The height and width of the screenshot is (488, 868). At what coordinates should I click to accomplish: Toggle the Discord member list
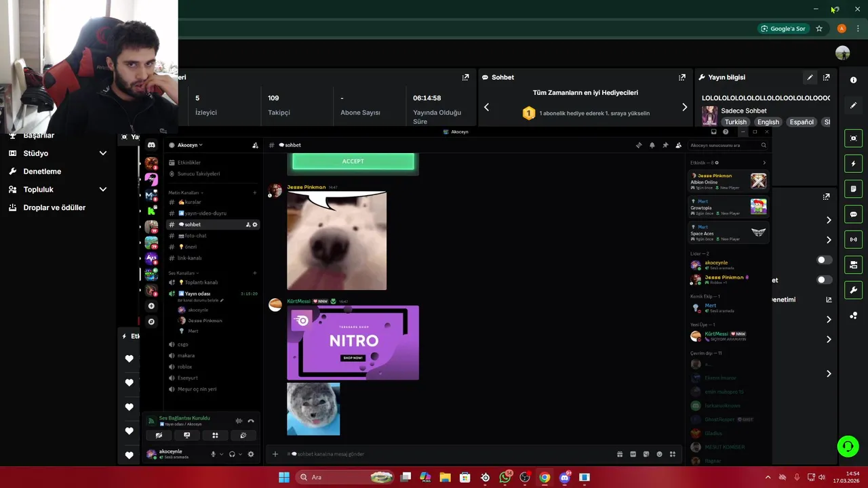point(678,145)
